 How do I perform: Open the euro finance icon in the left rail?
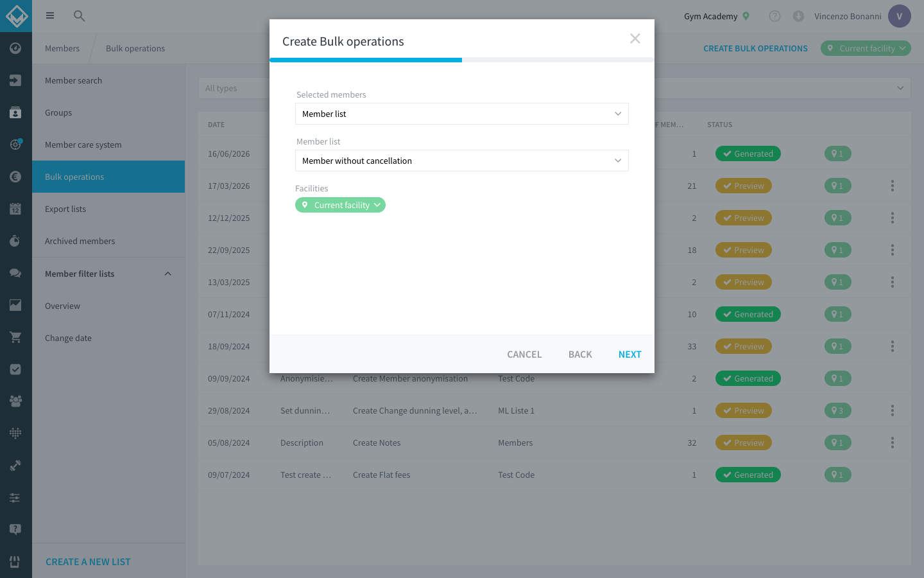point(15,177)
